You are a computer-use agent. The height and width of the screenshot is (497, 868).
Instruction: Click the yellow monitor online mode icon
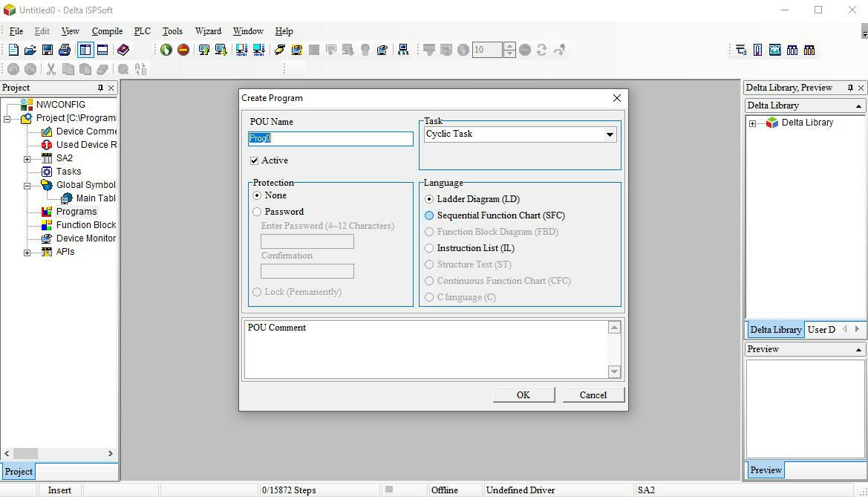(297, 50)
